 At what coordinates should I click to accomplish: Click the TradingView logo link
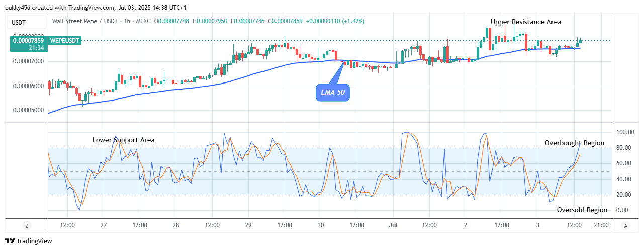point(29,241)
